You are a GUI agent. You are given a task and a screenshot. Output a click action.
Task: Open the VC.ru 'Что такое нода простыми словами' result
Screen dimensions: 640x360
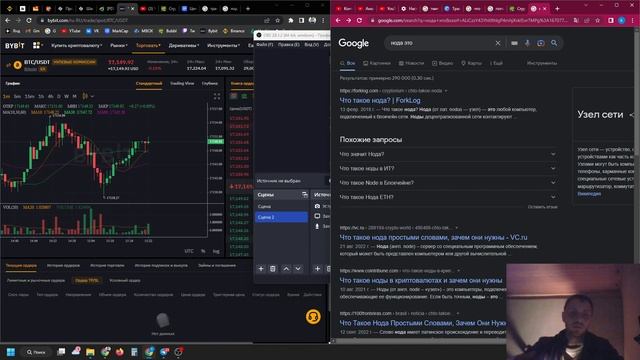click(433, 237)
